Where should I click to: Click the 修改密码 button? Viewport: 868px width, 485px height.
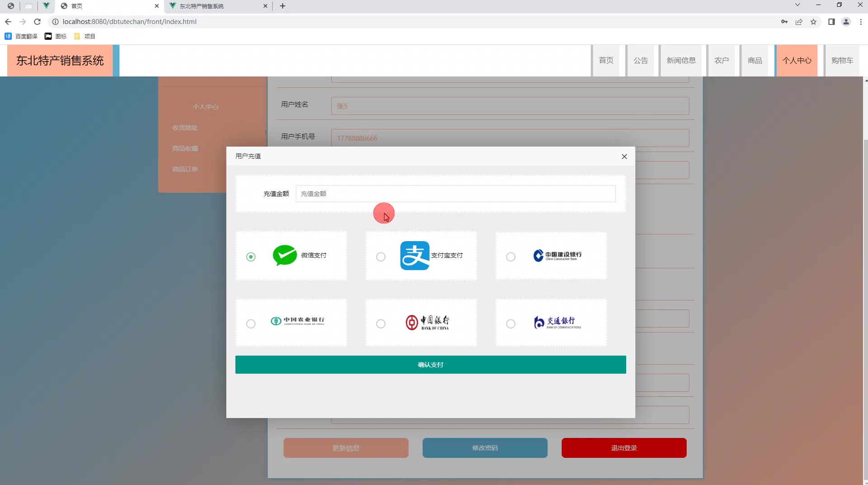[x=485, y=448]
